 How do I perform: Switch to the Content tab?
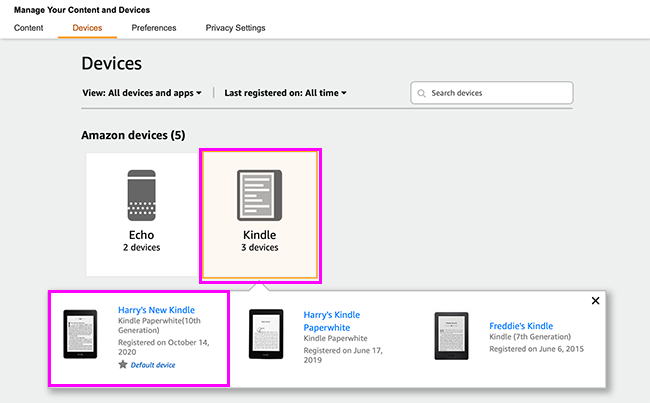(29, 28)
